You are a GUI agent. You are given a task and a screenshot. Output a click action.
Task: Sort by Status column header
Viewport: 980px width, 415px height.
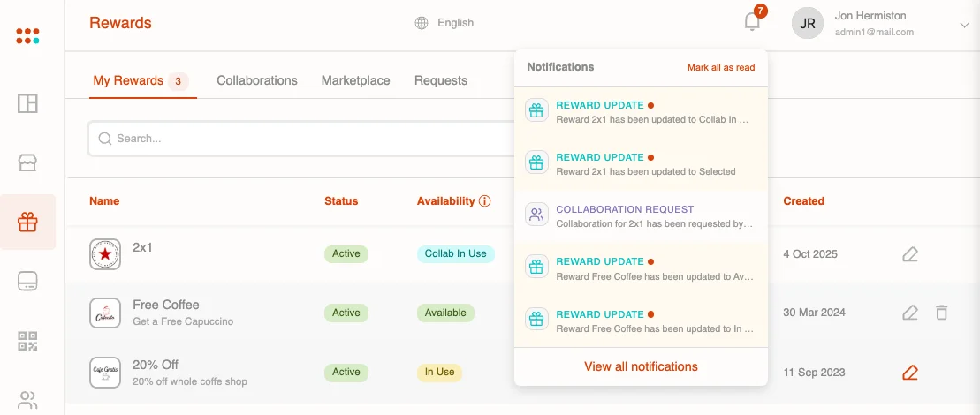tap(341, 201)
